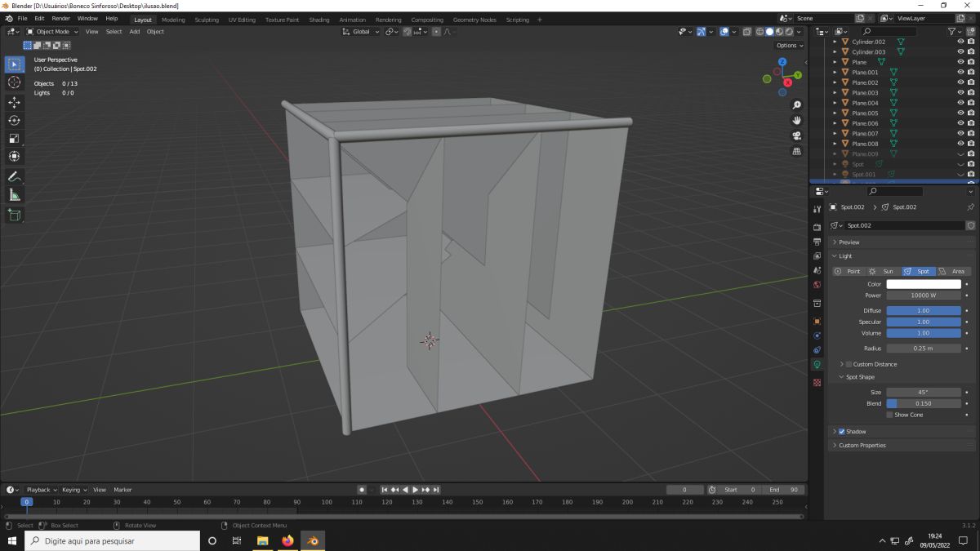Select the Rotate tool
Viewport: 980px width, 551px height.
[14, 120]
